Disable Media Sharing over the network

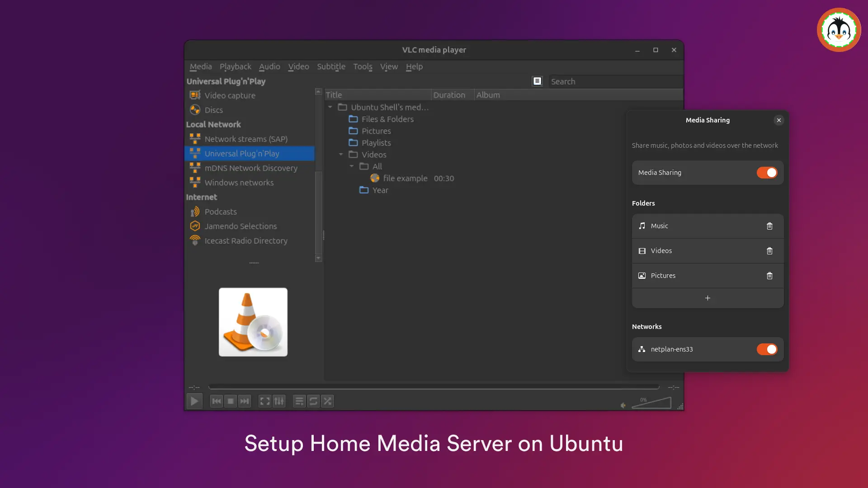point(766,173)
